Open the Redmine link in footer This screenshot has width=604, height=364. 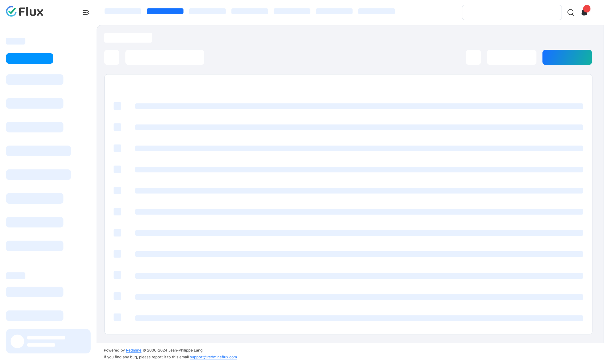(x=134, y=350)
